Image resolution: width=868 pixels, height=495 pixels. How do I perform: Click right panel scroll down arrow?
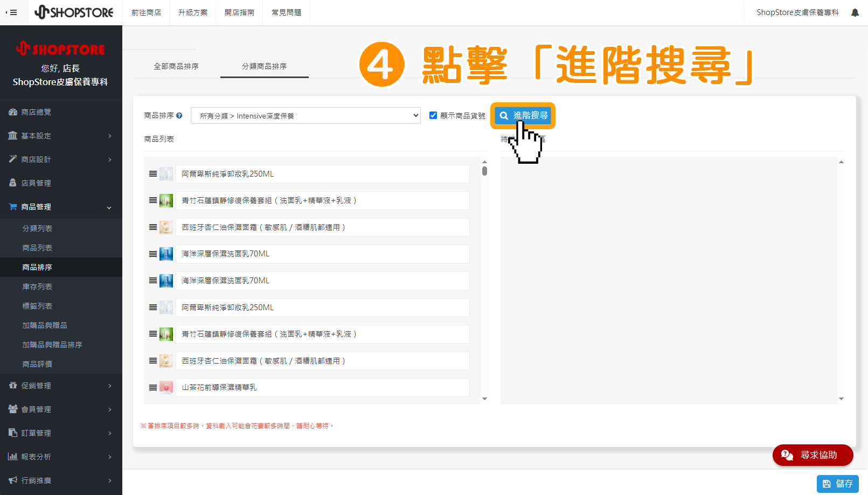(841, 399)
